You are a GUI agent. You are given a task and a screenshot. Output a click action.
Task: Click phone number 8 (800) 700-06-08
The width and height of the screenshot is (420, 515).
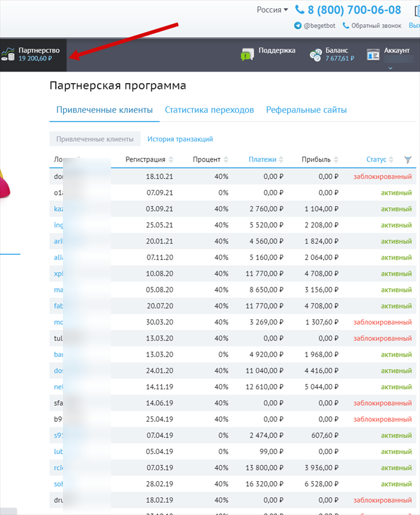pyautogui.click(x=355, y=10)
